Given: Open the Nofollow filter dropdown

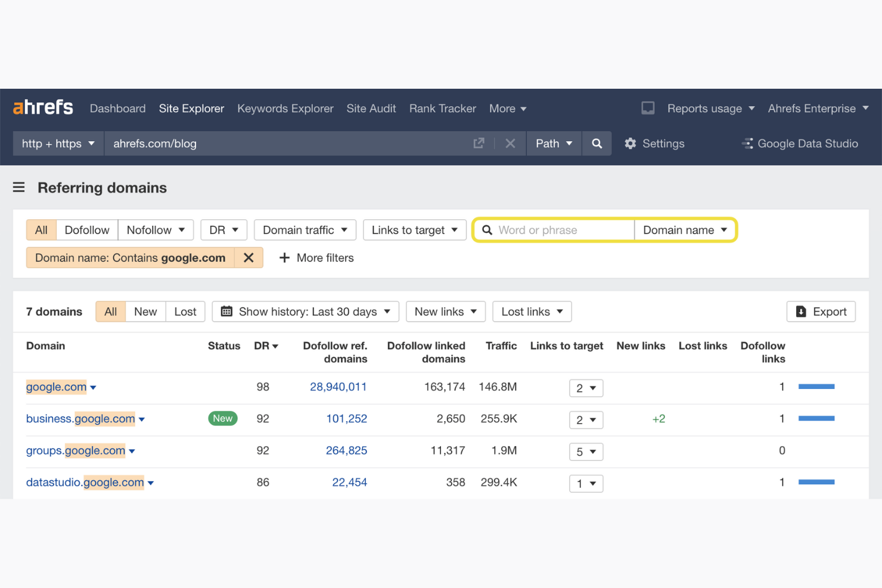Looking at the screenshot, I should (156, 230).
